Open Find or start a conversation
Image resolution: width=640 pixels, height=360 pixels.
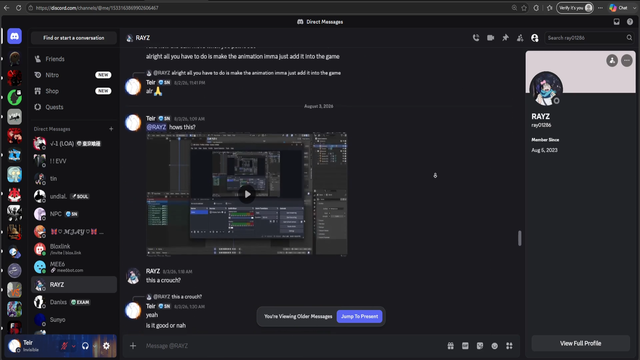74,38
